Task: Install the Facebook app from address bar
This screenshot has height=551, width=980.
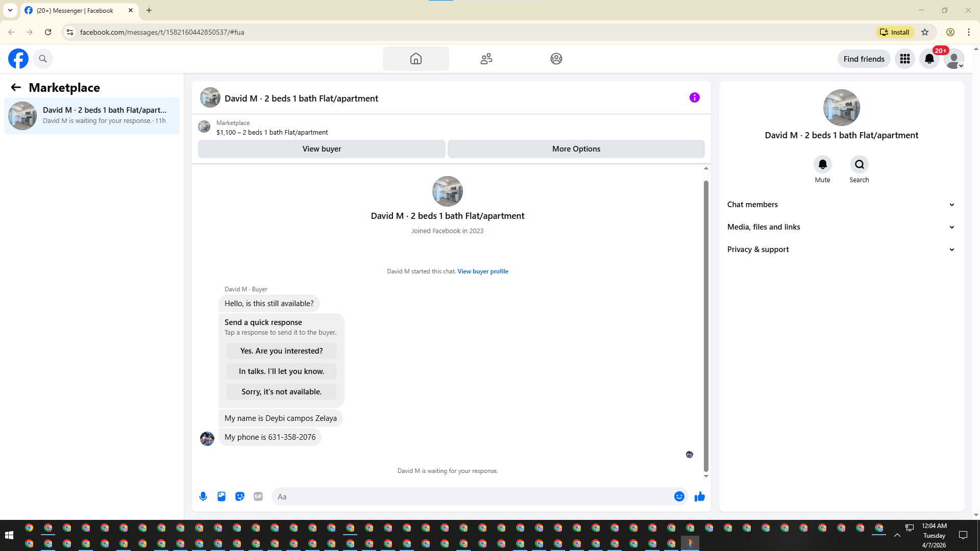Action: point(895,32)
